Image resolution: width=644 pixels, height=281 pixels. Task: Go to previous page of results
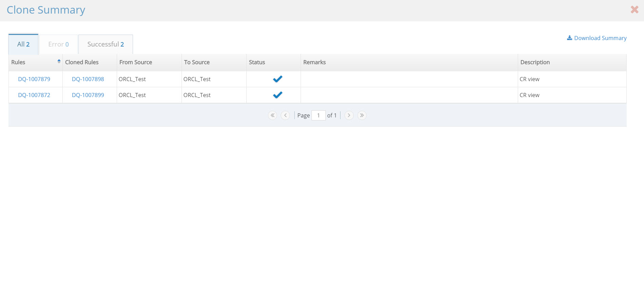[x=285, y=115]
